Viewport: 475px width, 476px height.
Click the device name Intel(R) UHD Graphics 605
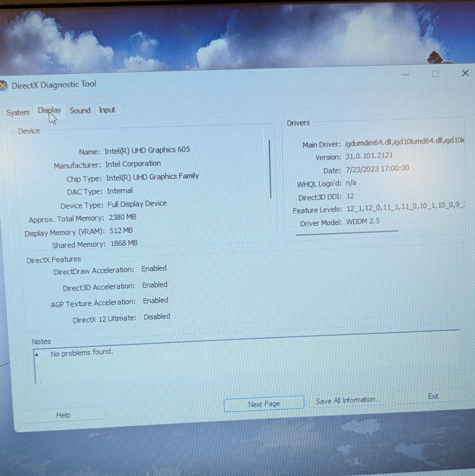(x=147, y=150)
